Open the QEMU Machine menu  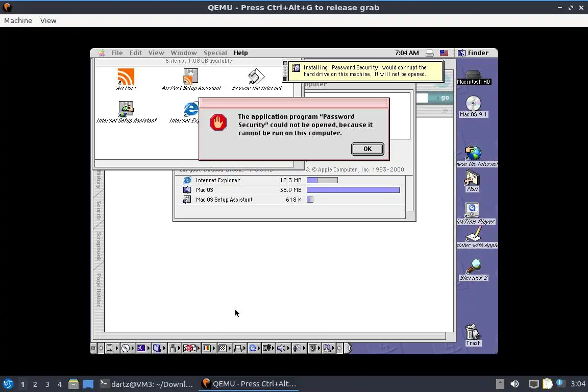pos(18,20)
